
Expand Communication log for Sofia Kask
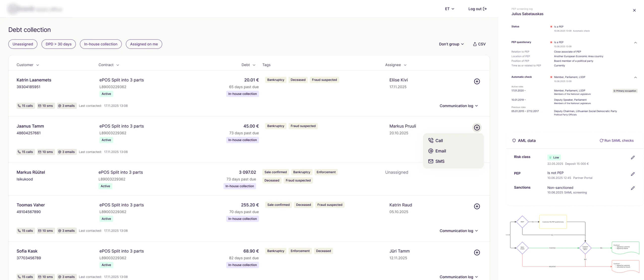click(459, 277)
